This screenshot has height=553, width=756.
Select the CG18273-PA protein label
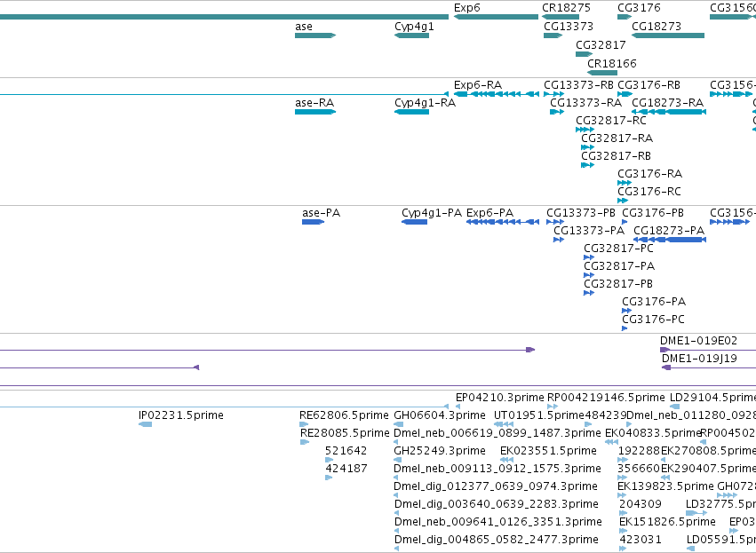(x=669, y=231)
